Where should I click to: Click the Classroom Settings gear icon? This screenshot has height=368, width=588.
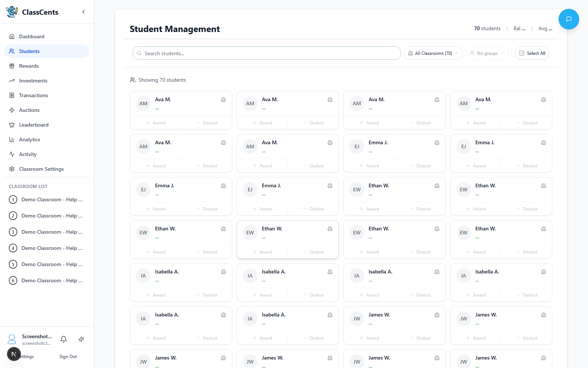point(12,169)
